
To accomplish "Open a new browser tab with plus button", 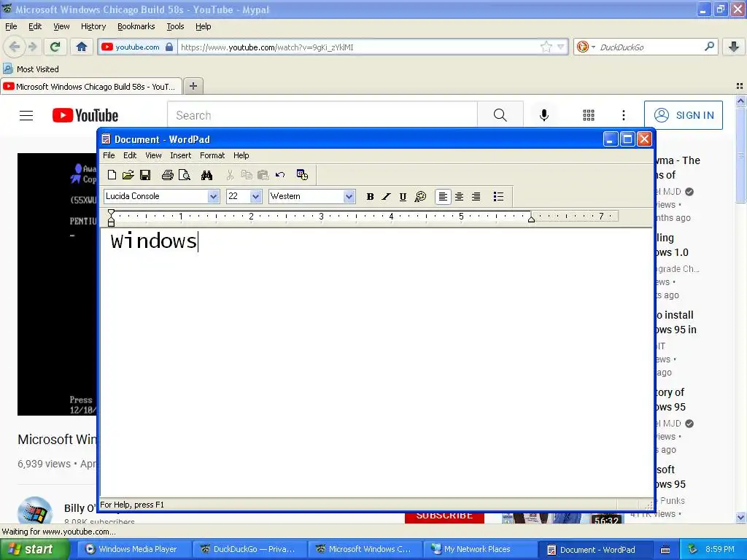I will click(193, 86).
